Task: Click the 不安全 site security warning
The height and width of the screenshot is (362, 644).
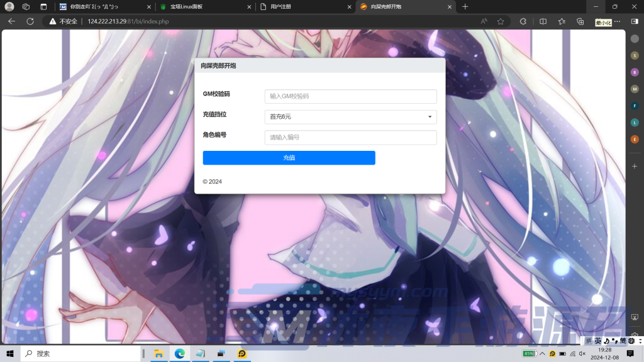Action: pos(64,21)
